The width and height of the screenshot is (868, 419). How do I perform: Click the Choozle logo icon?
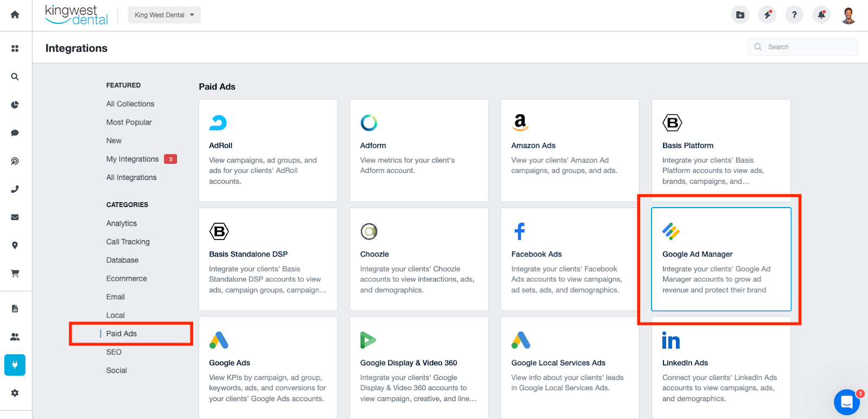coord(369,231)
